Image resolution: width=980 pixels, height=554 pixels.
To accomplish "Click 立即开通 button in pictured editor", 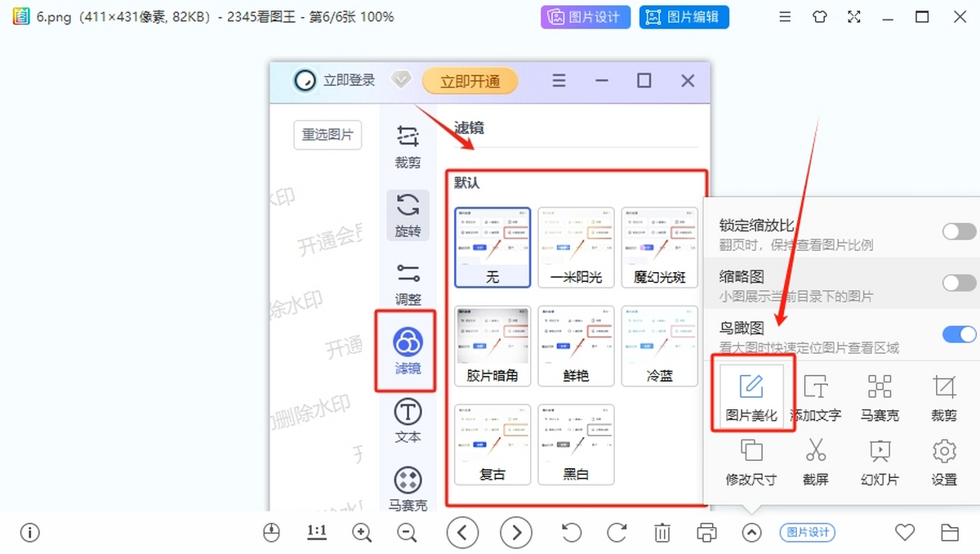I will (470, 81).
